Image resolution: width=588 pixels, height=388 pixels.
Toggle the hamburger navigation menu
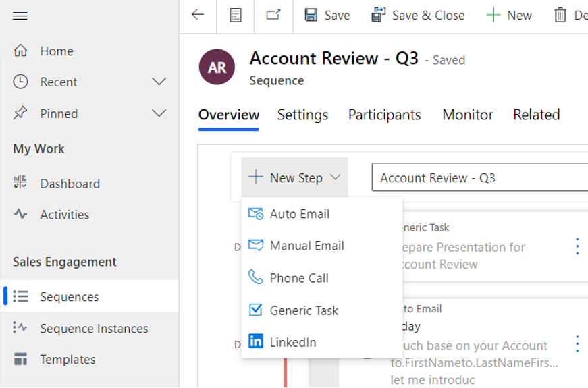pos(20,16)
